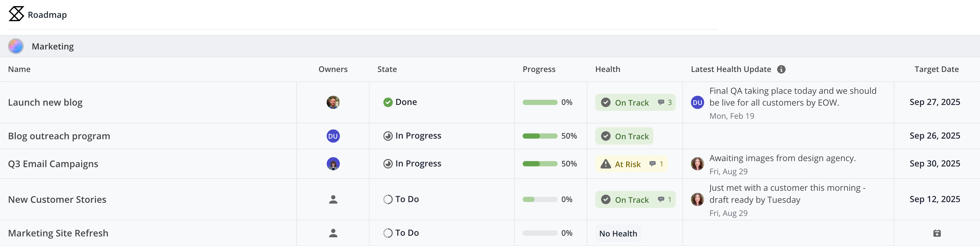980x246 pixels.
Task: Open the In Progress state for Blog outreach program
Action: coord(412,136)
